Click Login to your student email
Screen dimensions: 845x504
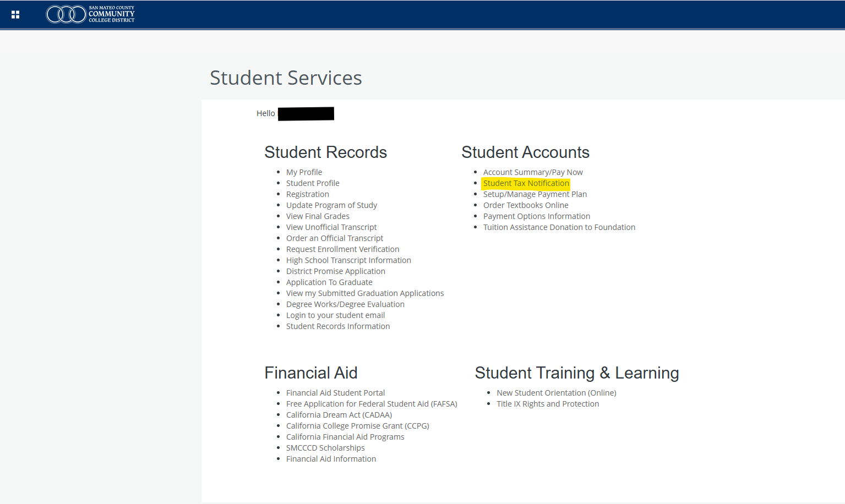coord(335,315)
